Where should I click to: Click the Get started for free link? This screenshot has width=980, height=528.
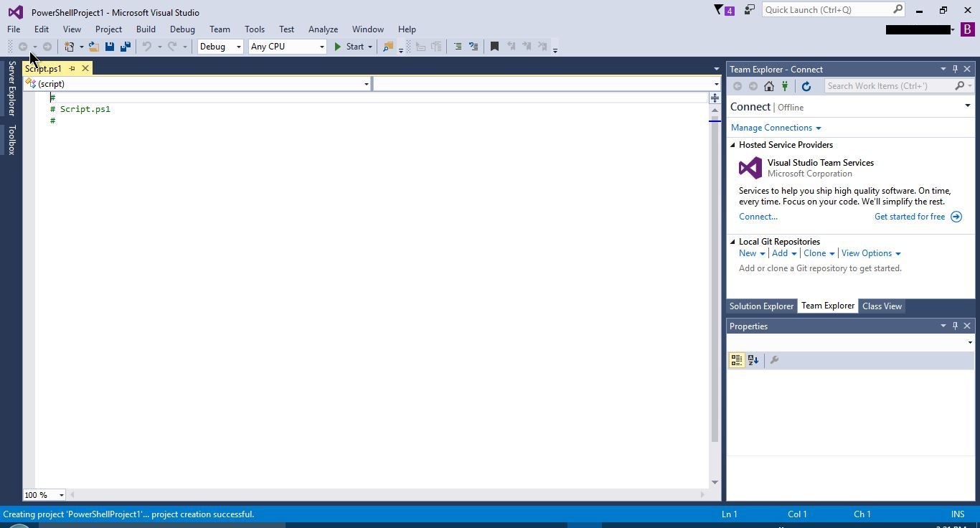[x=909, y=217]
